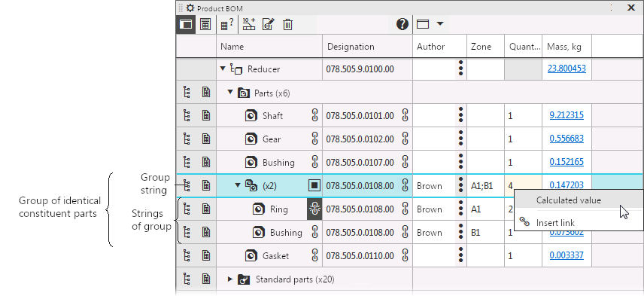Expand the Standard parts (x20) section
This screenshot has height=296, width=644.
point(230,279)
